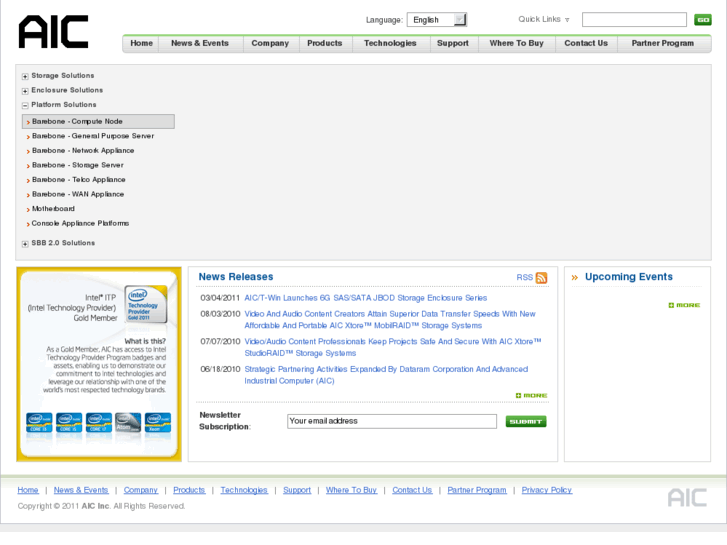Expand the SBB 2.0 Solutions node

pyautogui.click(x=25, y=244)
